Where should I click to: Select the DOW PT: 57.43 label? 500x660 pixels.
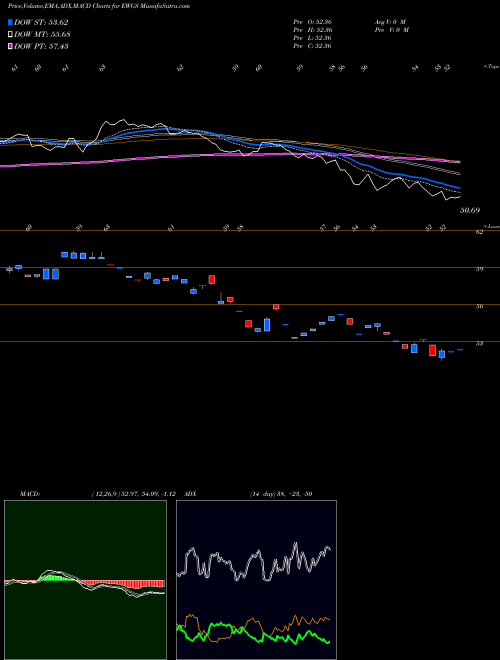41,46
